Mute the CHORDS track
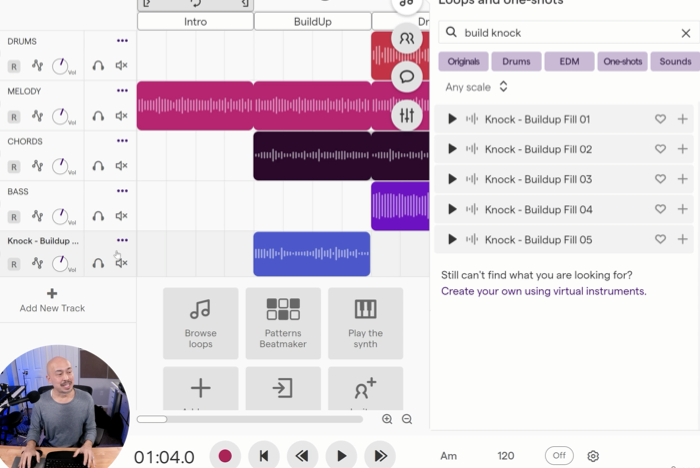The height and width of the screenshot is (468, 700). (x=121, y=166)
